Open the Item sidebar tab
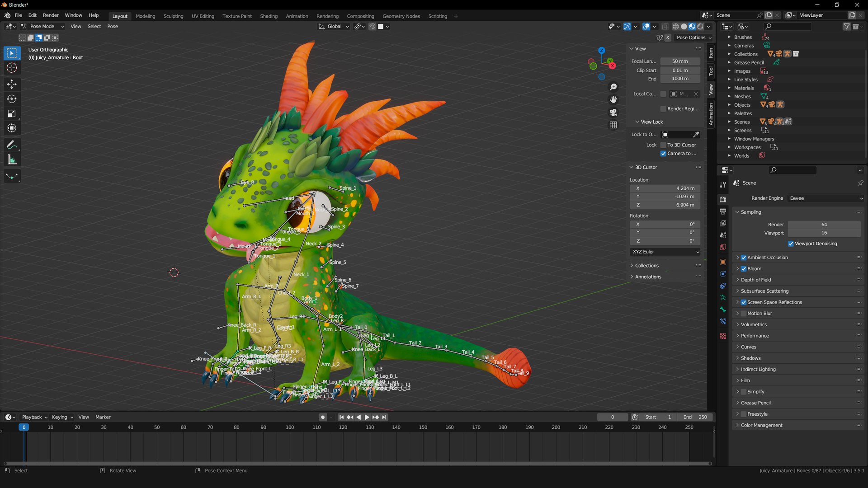The height and width of the screenshot is (488, 868). (711, 53)
